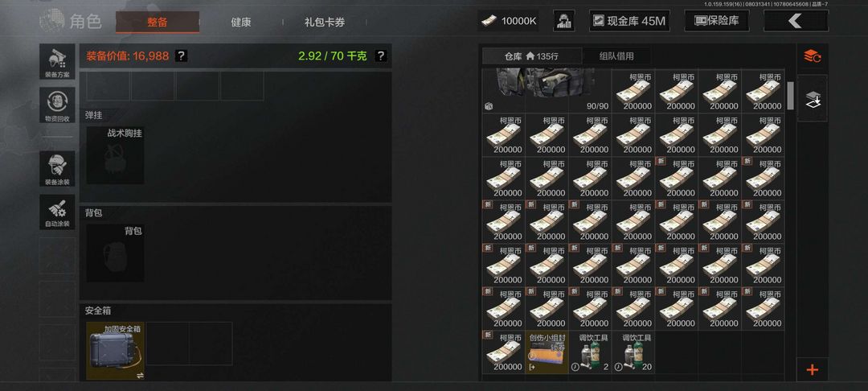Click the agent profile icon near 10000K
The width and height of the screenshot is (868, 391).
click(x=563, y=21)
